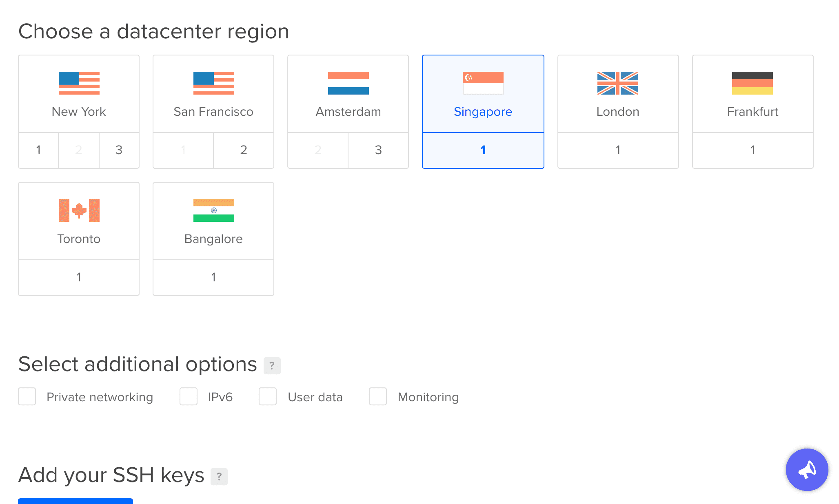Image resolution: width=839 pixels, height=504 pixels.
Task: Open help for additional options
Action: point(272,366)
